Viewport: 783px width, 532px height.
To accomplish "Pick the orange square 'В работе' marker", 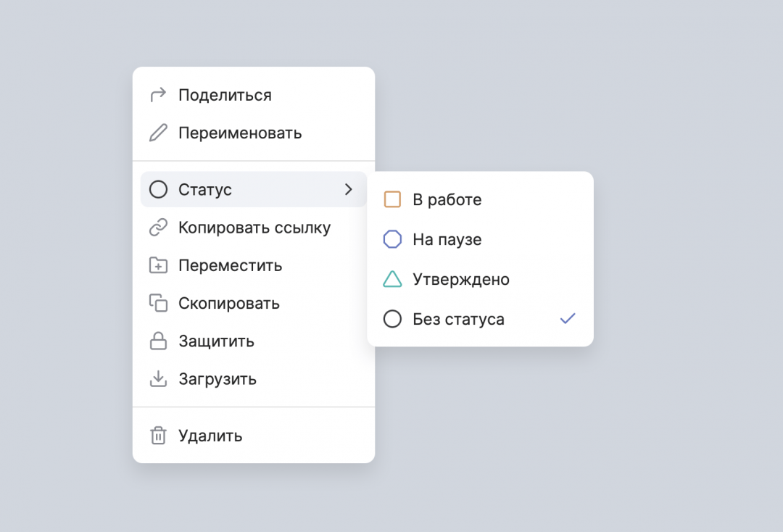I will click(x=392, y=200).
